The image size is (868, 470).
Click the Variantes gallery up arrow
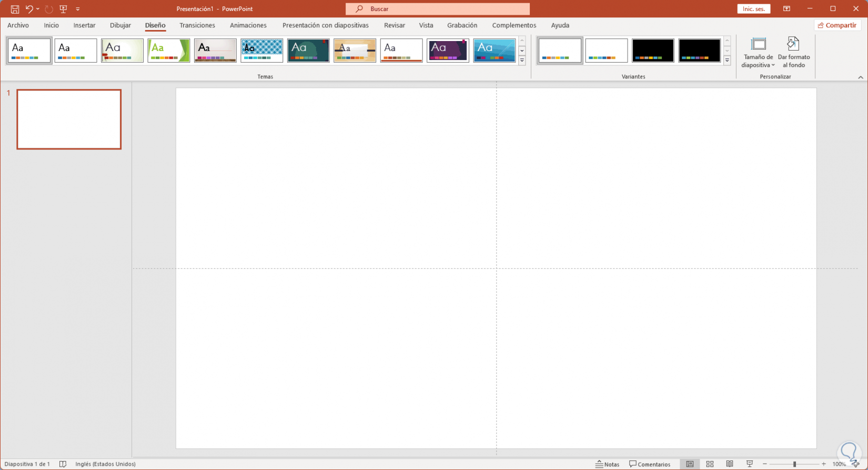(x=727, y=41)
